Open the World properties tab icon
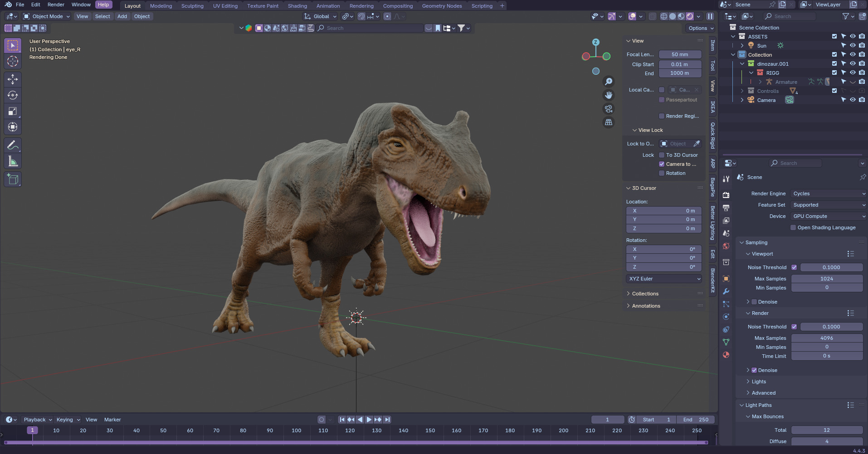The height and width of the screenshot is (454, 868). click(x=726, y=246)
